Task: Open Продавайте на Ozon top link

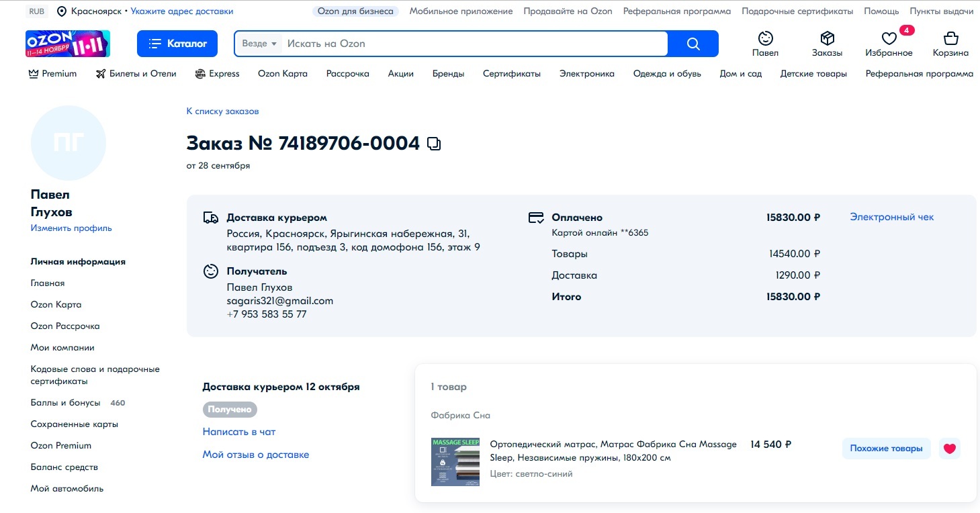Action: [x=568, y=11]
